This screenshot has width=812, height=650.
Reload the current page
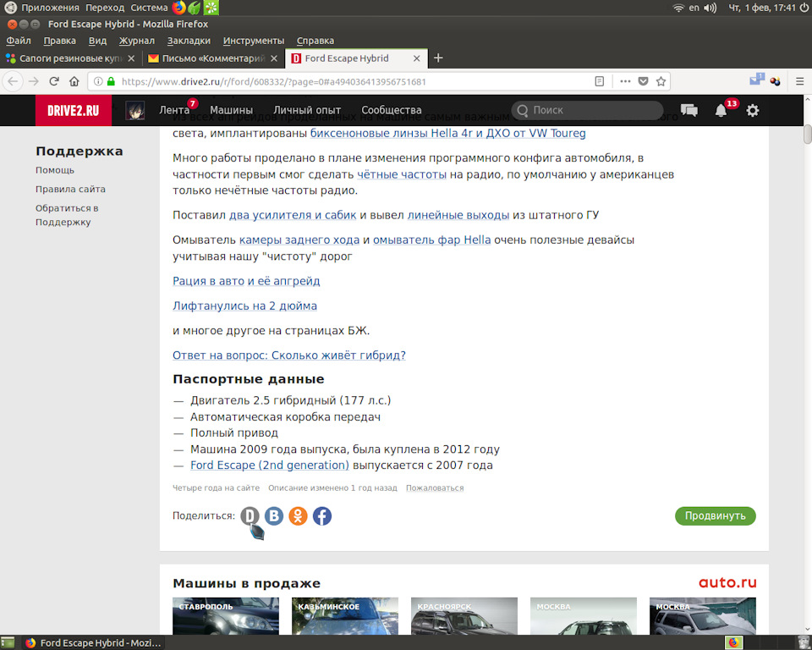54,81
